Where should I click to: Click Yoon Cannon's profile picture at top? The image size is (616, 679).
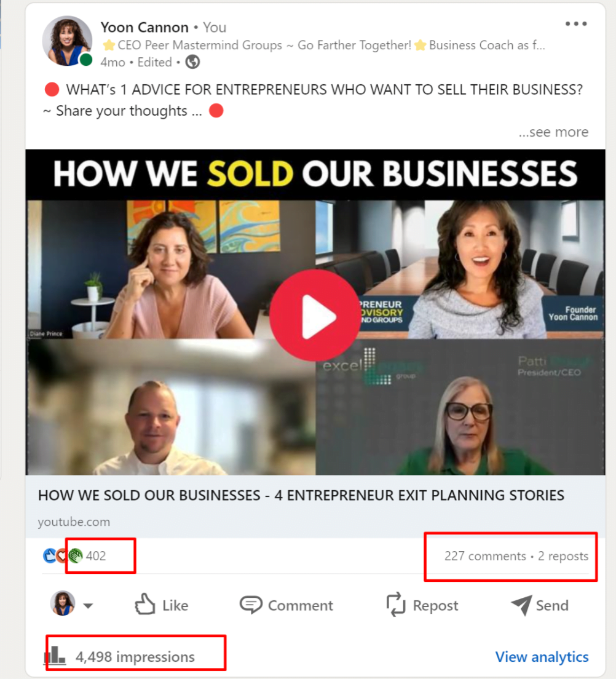[67, 41]
